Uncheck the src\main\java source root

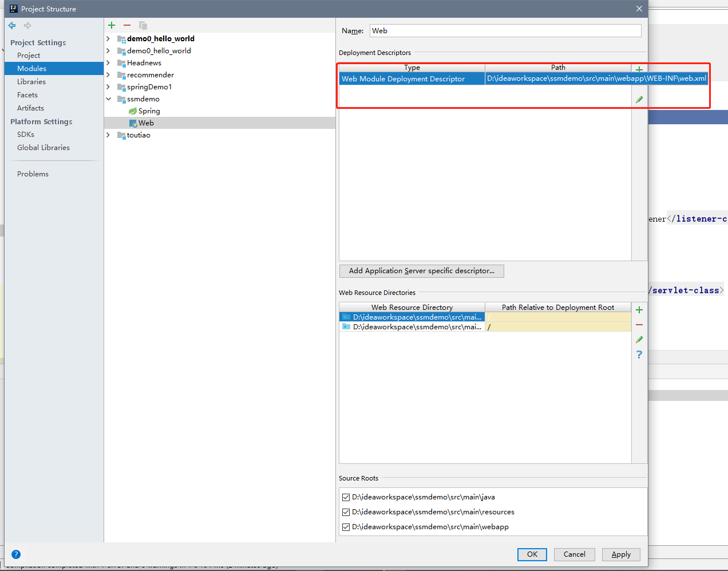(346, 497)
